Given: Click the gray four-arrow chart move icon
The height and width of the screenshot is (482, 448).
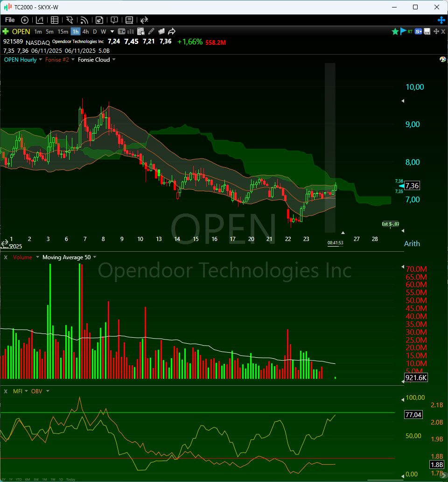Looking at the screenshot, I should pyautogui.click(x=436, y=31).
